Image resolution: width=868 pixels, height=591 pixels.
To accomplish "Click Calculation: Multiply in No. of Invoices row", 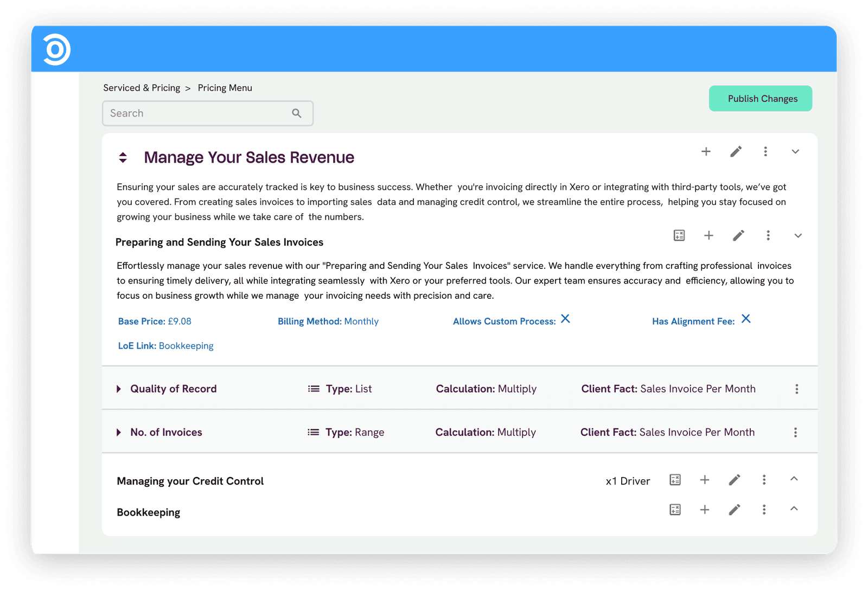I will [486, 432].
